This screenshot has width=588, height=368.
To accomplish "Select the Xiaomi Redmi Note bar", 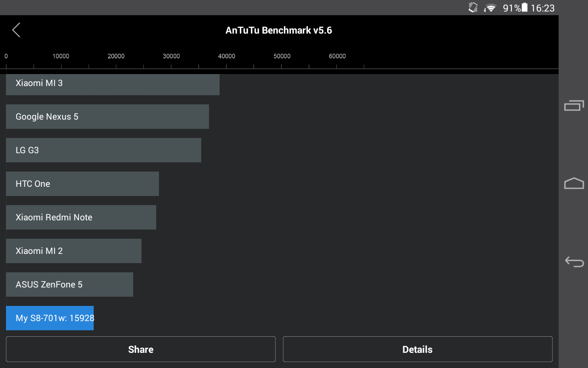I will (81, 218).
